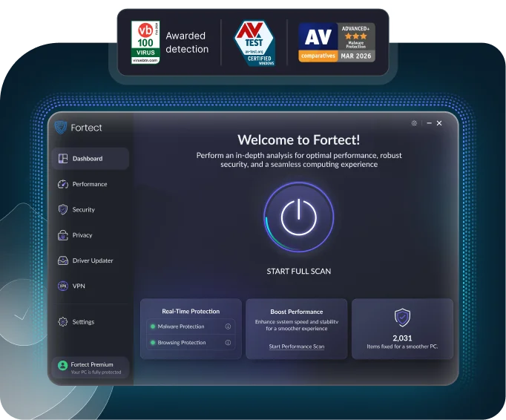Open the Dashboard section
506x420 pixels.
(91, 159)
